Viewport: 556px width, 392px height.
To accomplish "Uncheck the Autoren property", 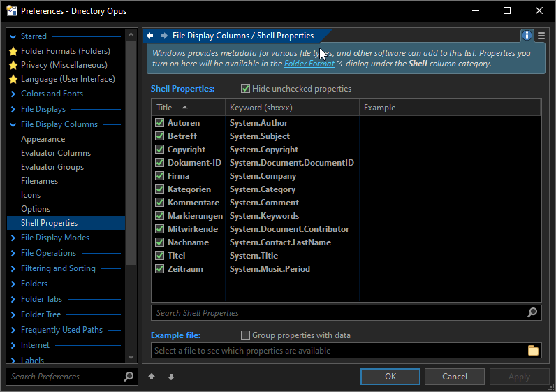I will tap(159, 123).
